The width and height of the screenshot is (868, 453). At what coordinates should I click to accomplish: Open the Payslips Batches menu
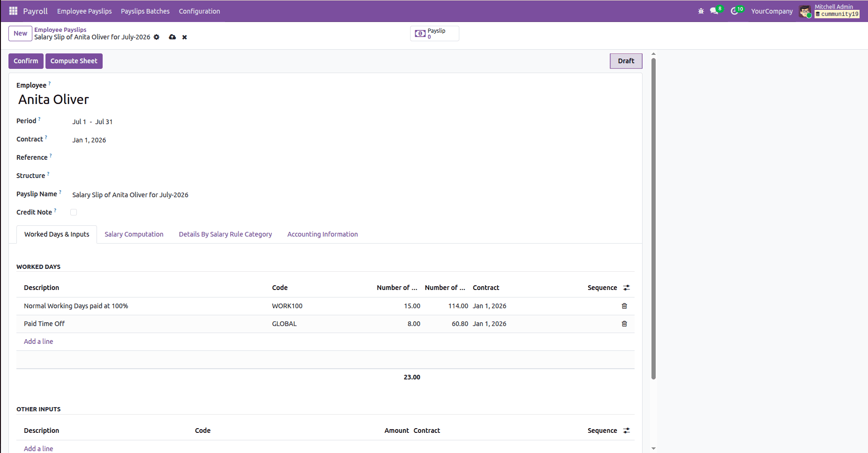(x=145, y=11)
